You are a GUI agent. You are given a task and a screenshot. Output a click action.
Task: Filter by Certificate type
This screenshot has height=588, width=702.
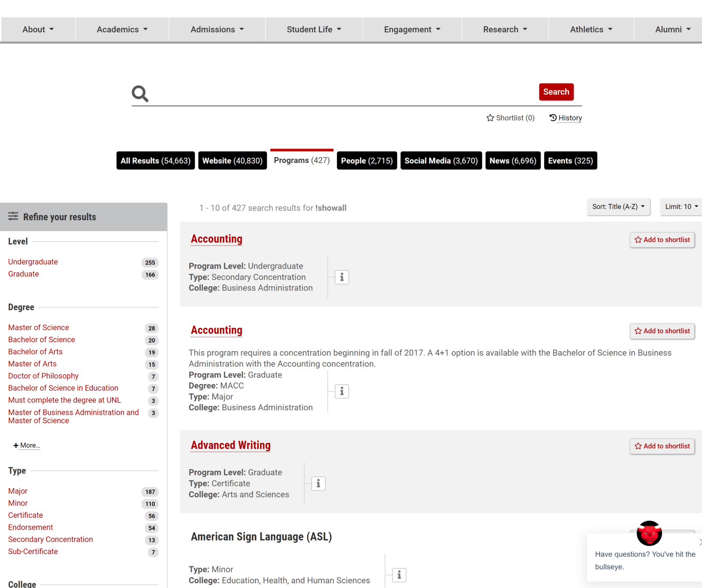tap(25, 515)
